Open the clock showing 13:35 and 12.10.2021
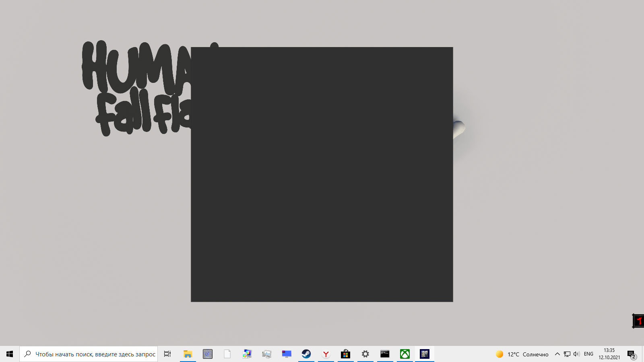Image resolution: width=644 pixels, height=362 pixels. 609,354
